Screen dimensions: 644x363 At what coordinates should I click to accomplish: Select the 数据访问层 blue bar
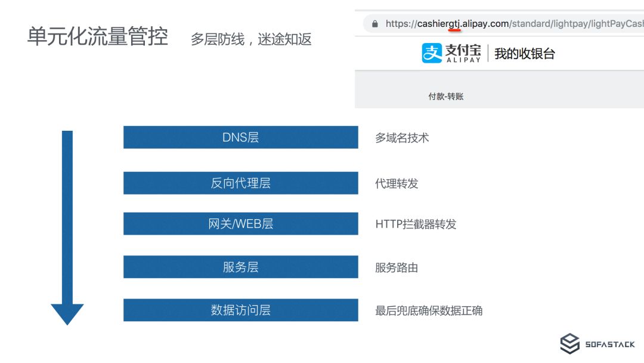241,310
